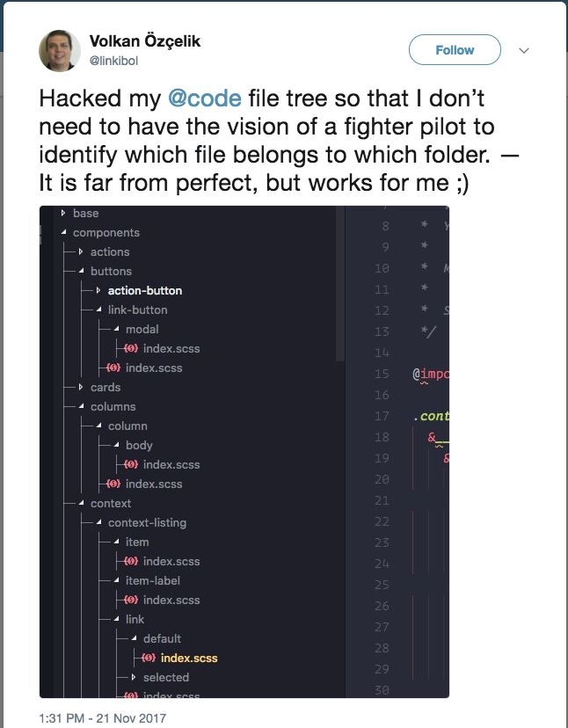568x728 pixels.
Task: Click the Follow button
Action: pos(455,50)
